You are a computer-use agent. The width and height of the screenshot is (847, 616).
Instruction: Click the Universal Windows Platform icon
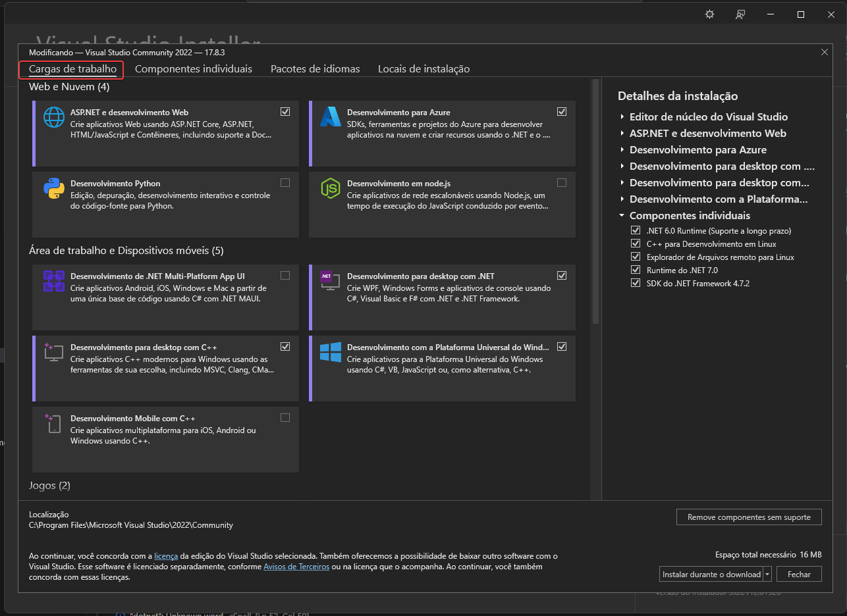pyautogui.click(x=331, y=353)
